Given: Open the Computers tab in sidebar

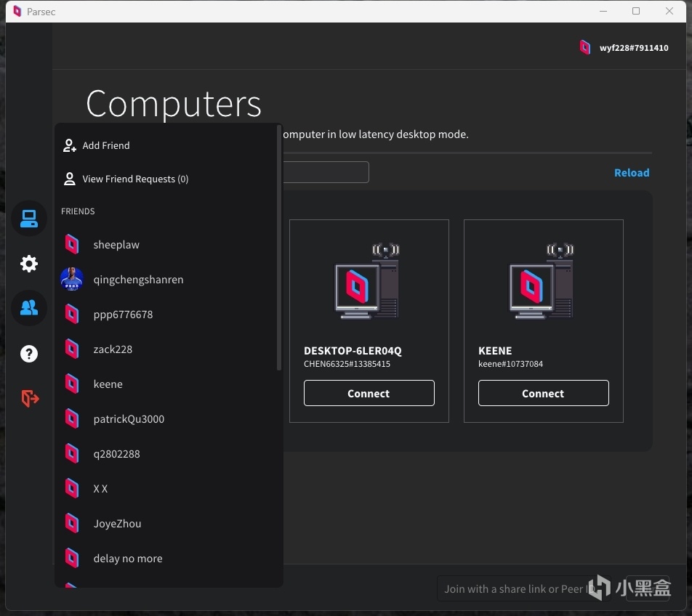Looking at the screenshot, I should [x=29, y=219].
